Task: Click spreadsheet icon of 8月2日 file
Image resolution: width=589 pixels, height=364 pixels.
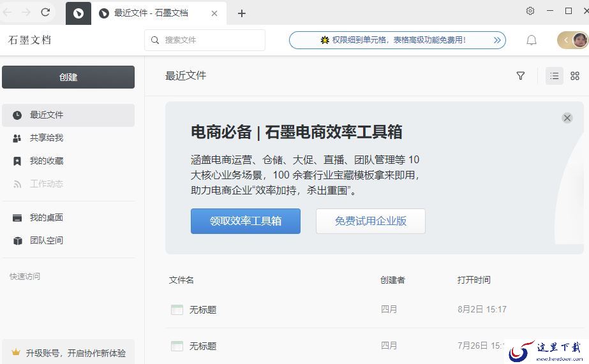Action: pos(177,310)
